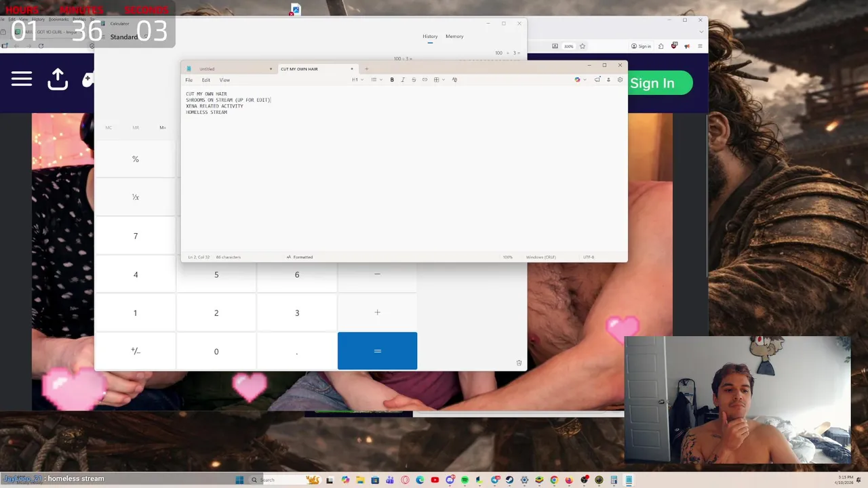Open Steam from the taskbar
Image resolution: width=868 pixels, height=488 pixels.
[x=509, y=480]
